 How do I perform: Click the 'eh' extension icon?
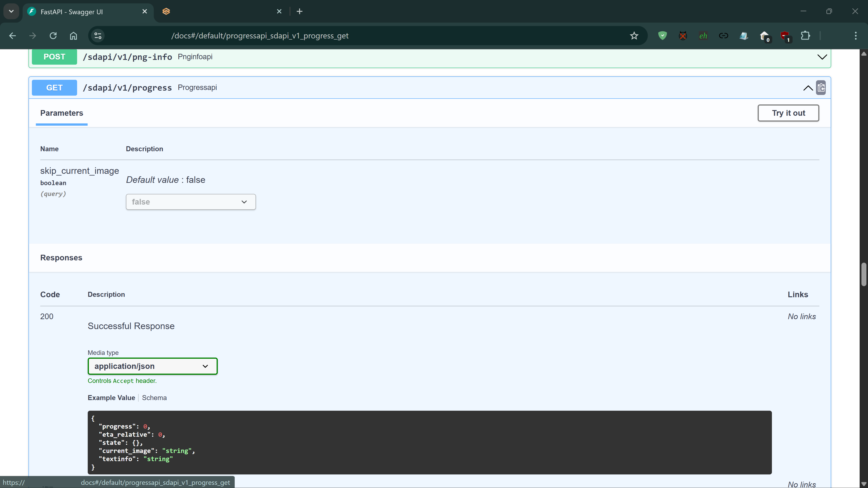(703, 36)
